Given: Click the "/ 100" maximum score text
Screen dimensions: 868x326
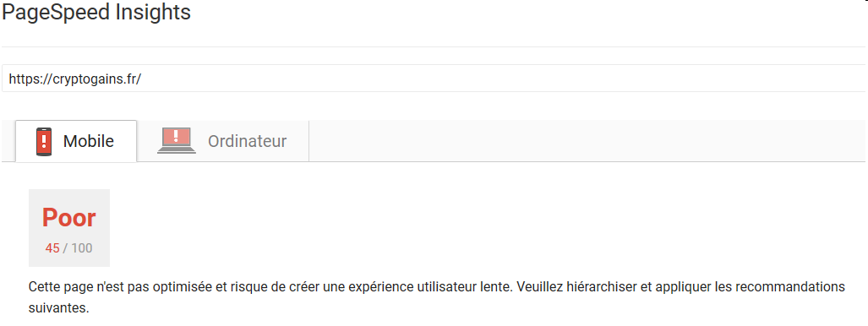Looking at the screenshot, I should 78,248.
